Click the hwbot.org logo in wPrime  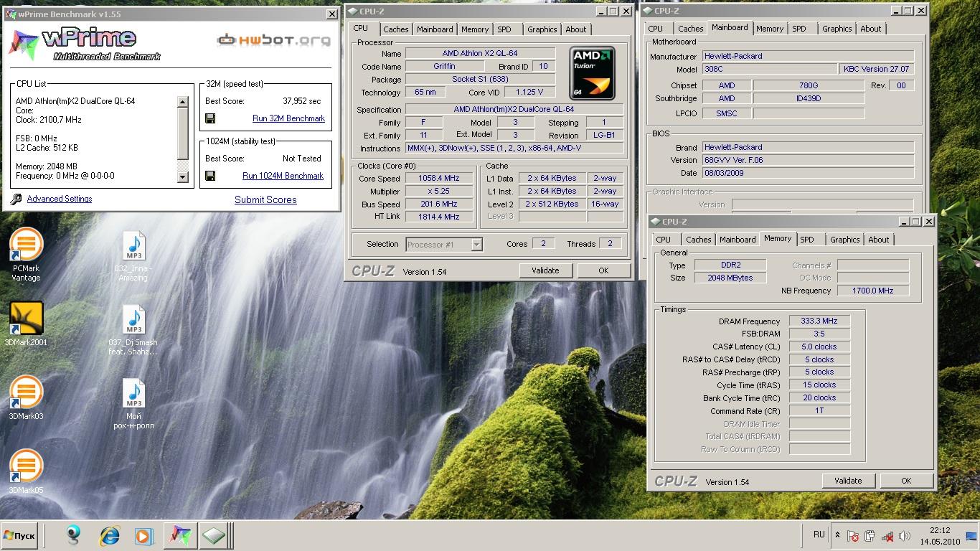pos(274,39)
